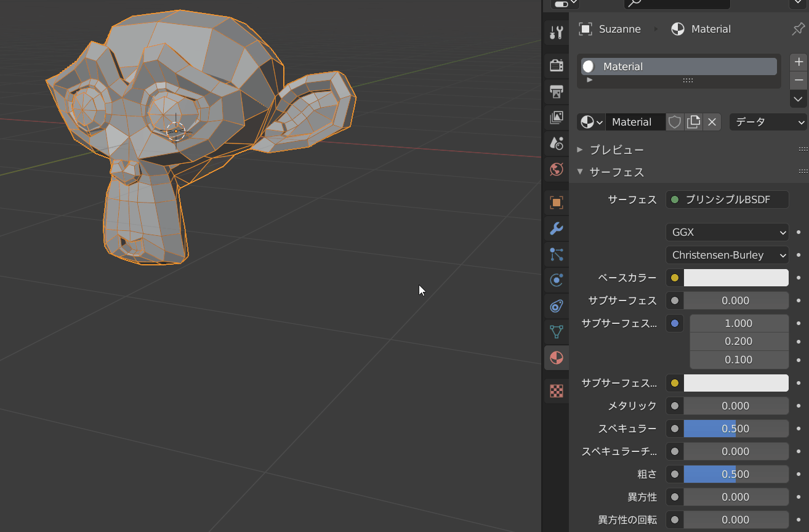This screenshot has width=809, height=532.
Task: Expand the プレビュー panel
Action: click(580, 150)
